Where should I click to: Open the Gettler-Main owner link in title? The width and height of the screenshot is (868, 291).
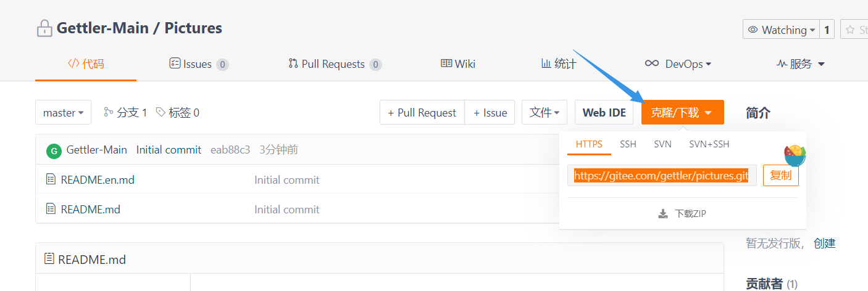(x=103, y=28)
